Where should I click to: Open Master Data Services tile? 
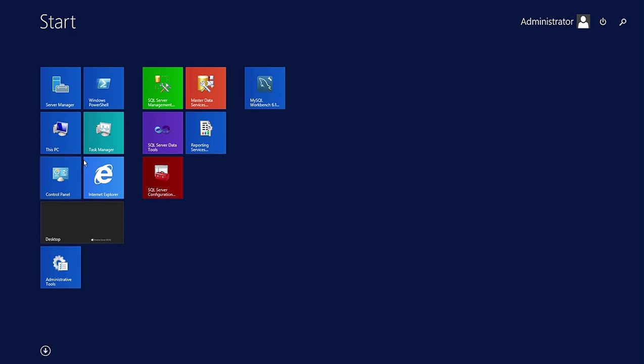tap(206, 88)
